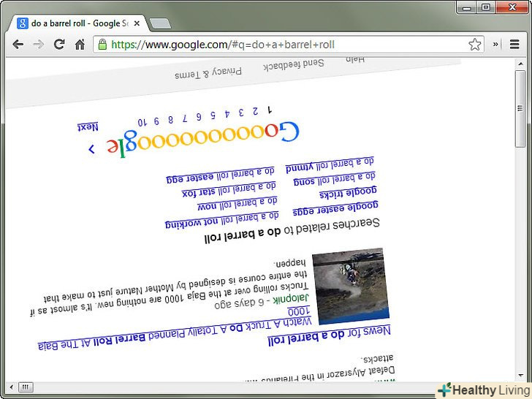Click the browser Back arrow
Screen dimensions: 532x399
pos(18,45)
